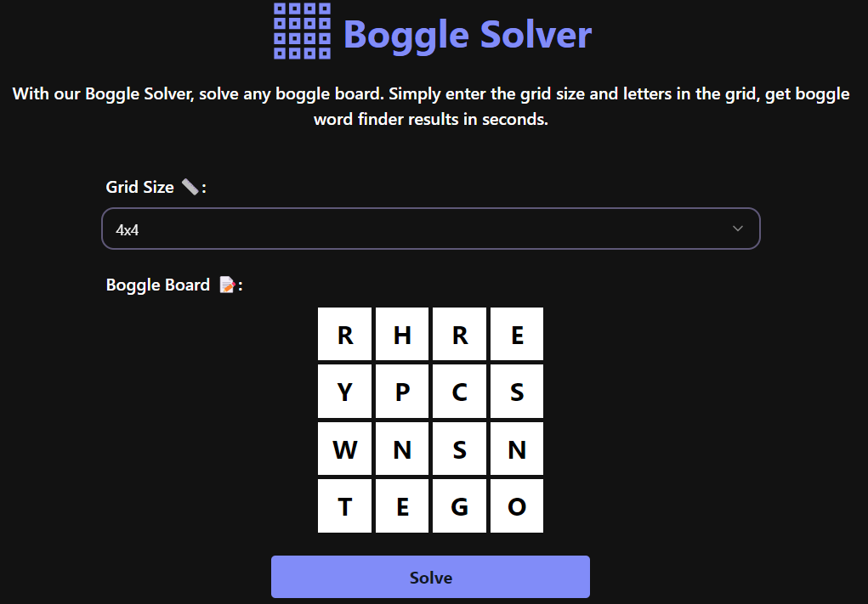Click the letter H cell in row one
868x604 pixels.
coord(401,334)
